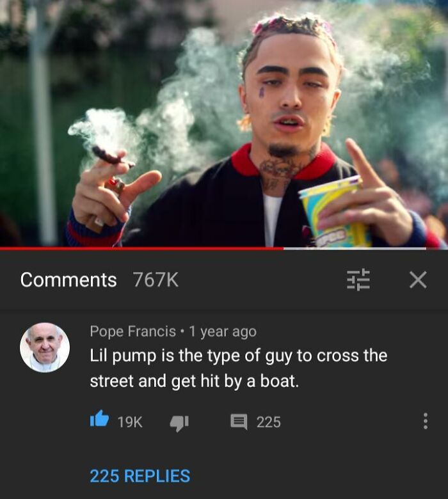Tap the Comments heading
This screenshot has width=448, height=499.
click(68, 280)
